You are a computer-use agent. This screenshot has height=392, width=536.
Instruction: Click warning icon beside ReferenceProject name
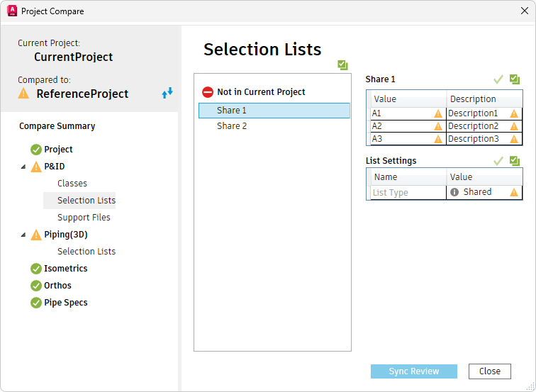click(x=24, y=94)
